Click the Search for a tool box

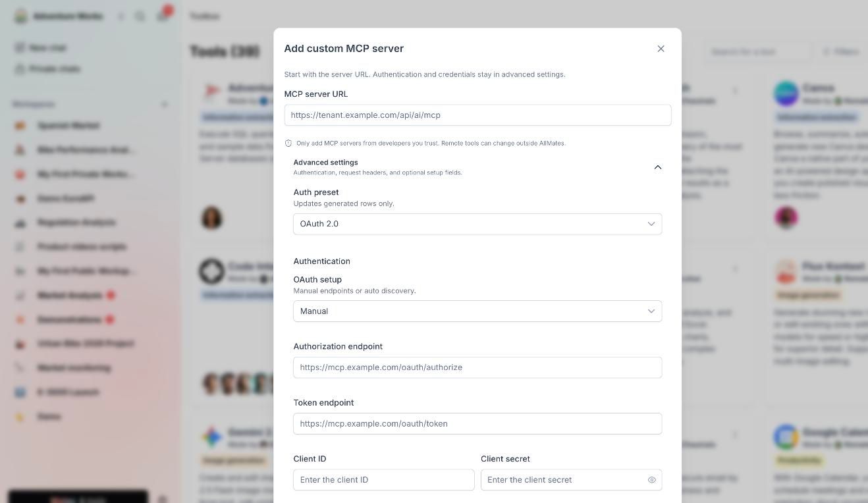click(758, 51)
